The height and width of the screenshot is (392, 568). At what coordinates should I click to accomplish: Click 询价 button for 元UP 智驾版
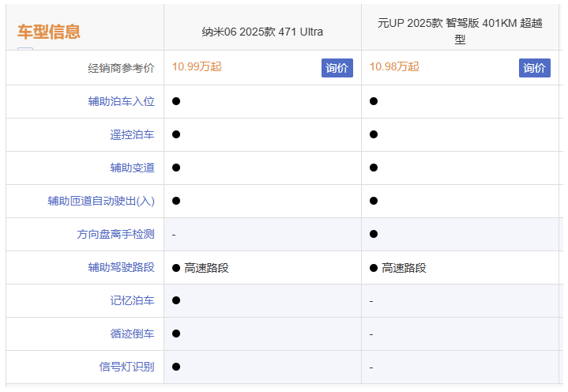(534, 68)
